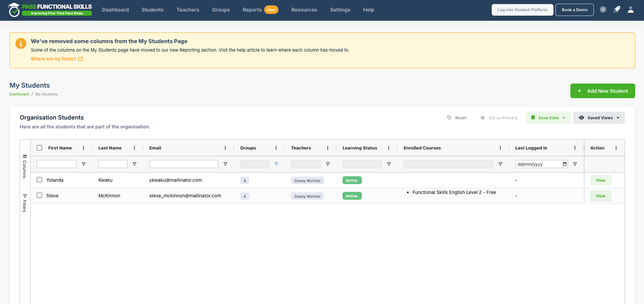Open the Email column three-dot menu
Viewport: 644px width, 304px height.
point(225,148)
